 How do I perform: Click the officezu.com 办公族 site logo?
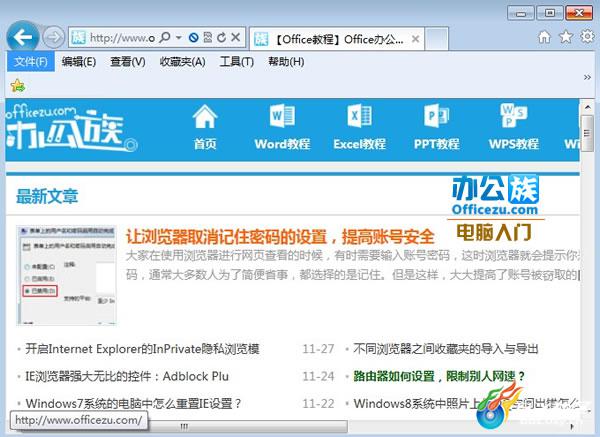pyautogui.click(x=71, y=129)
